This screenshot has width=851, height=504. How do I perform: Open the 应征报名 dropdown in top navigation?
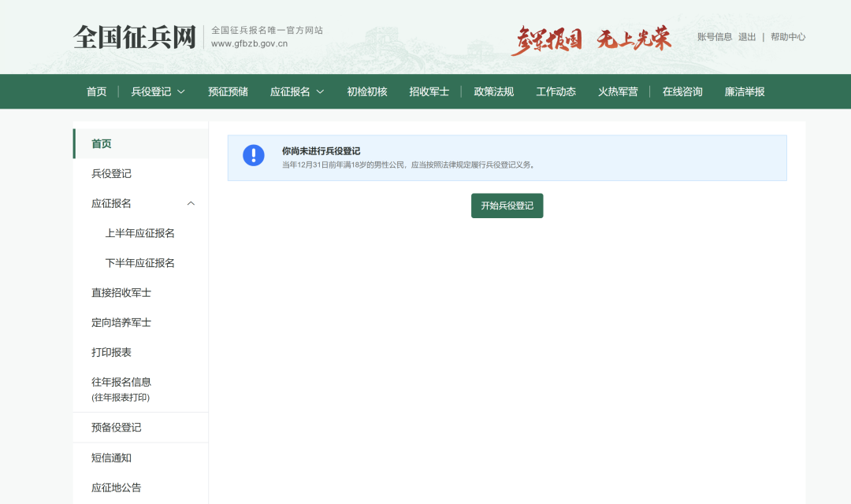point(297,91)
